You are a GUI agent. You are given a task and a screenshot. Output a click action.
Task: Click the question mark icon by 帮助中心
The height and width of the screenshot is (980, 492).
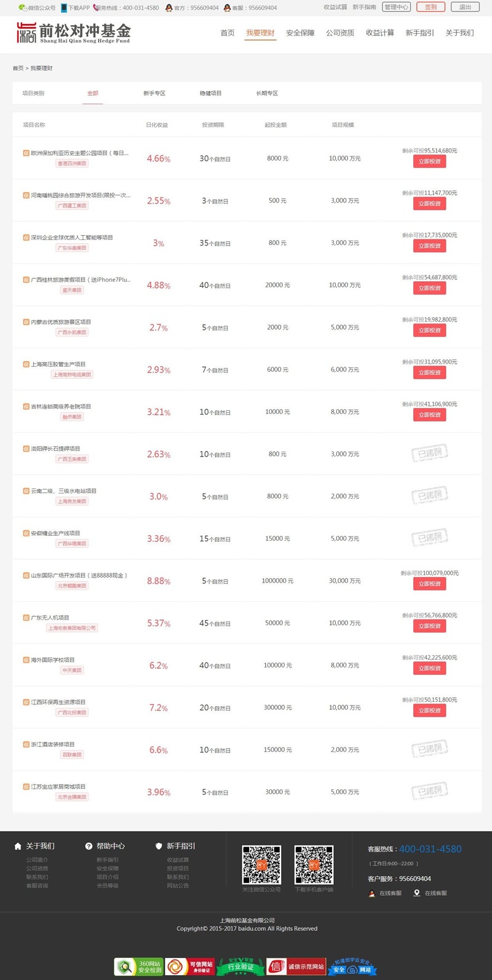coord(89,846)
